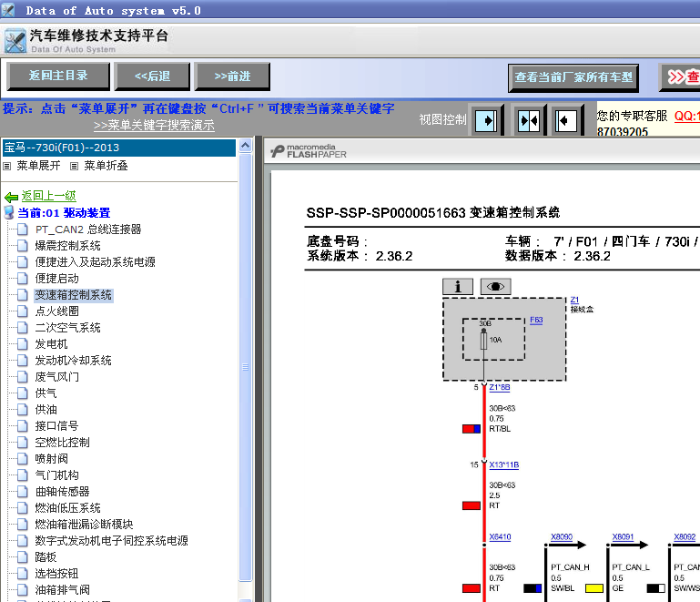Select 当前:01 驱动装置 node
The width and height of the screenshot is (700, 602).
[x=64, y=212]
